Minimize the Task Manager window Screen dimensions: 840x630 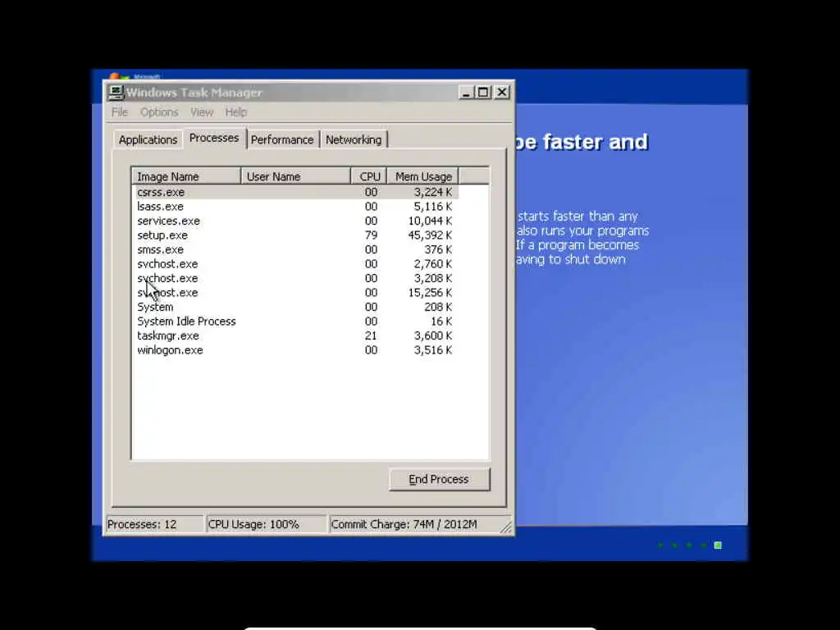pyautogui.click(x=466, y=93)
